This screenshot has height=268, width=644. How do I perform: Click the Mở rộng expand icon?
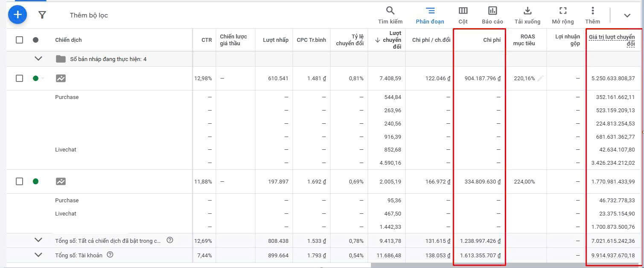[x=562, y=15]
